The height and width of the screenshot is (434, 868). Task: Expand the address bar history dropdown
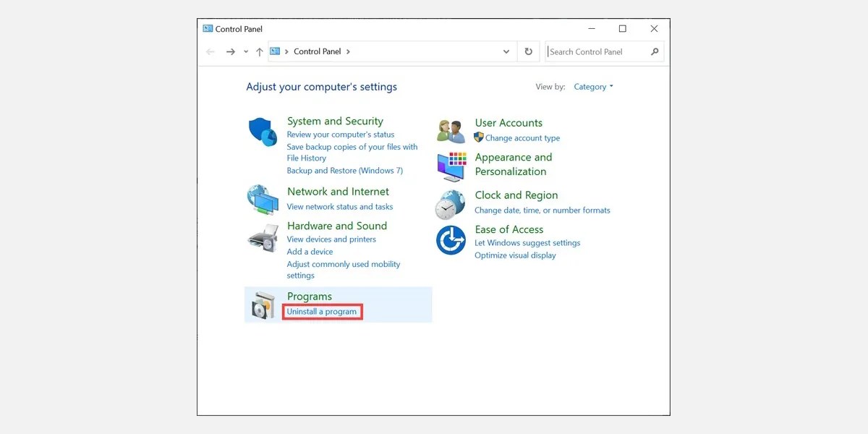(506, 51)
